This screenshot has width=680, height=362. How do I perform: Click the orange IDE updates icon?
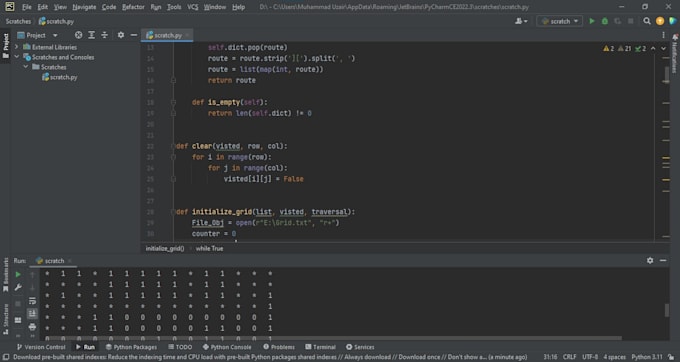660,21
